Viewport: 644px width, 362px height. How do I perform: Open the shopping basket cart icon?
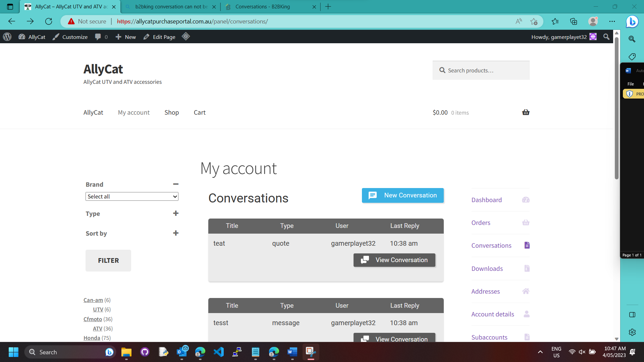click(526, 112)
